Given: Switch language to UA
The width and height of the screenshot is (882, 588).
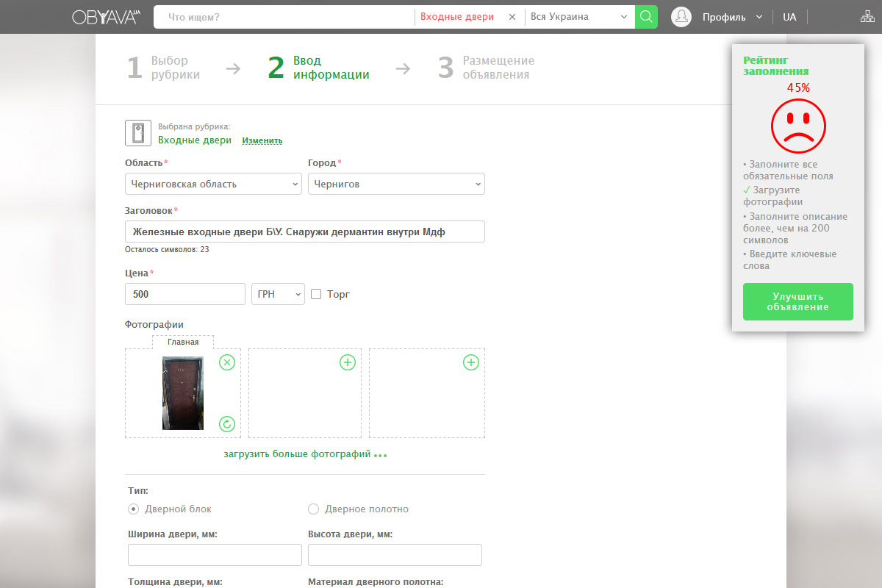Looking at the screenshot, I should click(x=789, y=17).
